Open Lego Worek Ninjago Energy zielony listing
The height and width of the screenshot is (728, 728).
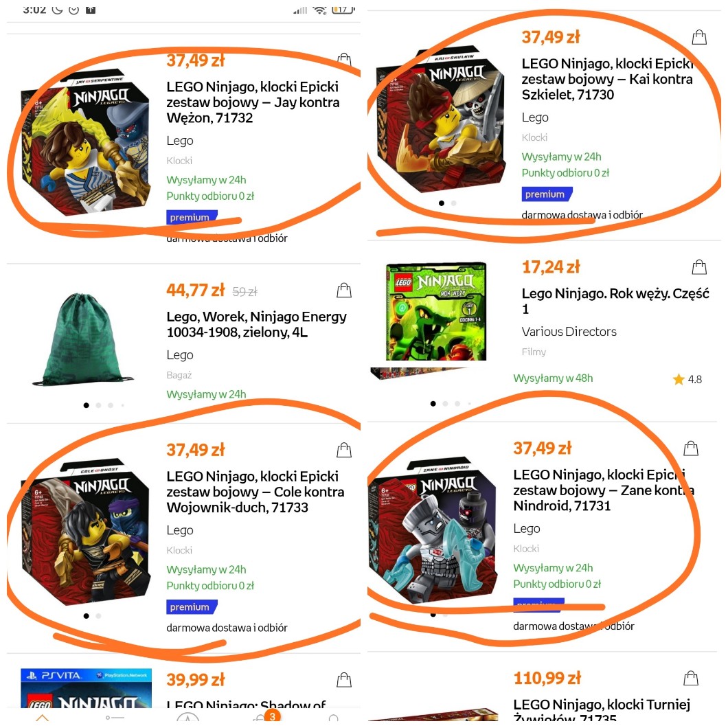click(x=256, y=324)
